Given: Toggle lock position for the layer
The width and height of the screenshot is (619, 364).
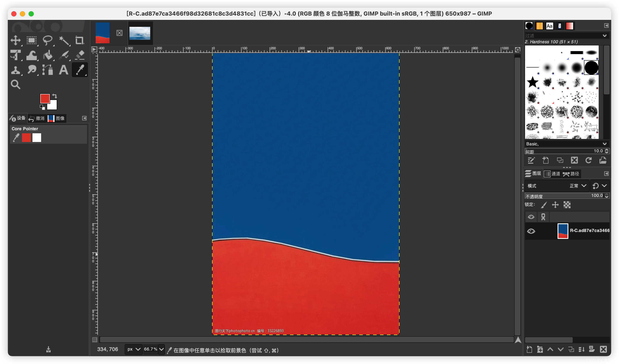Looking at the screenshot, I should click(555, 205).
